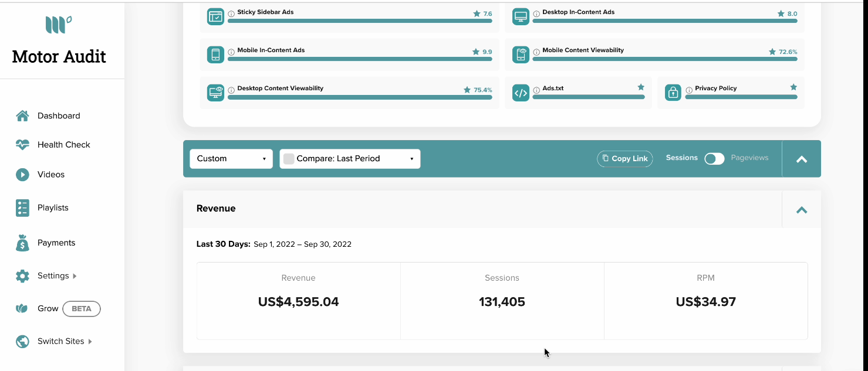Image resolution: width=868 pixels, height=371 pixels.
Task: Open the Payments menu item
Action: pyautogui.click(x=56, y=243)
